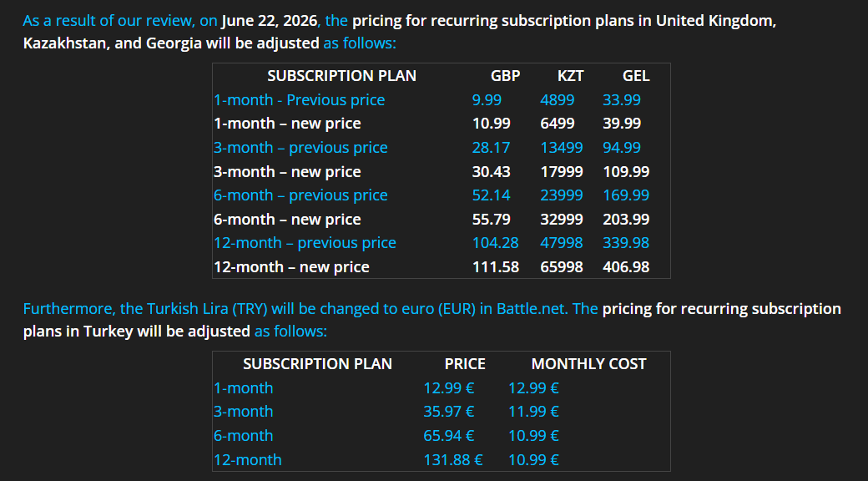
Task: Click the '6-month' row in Turkey table
Action: (243, 436)
